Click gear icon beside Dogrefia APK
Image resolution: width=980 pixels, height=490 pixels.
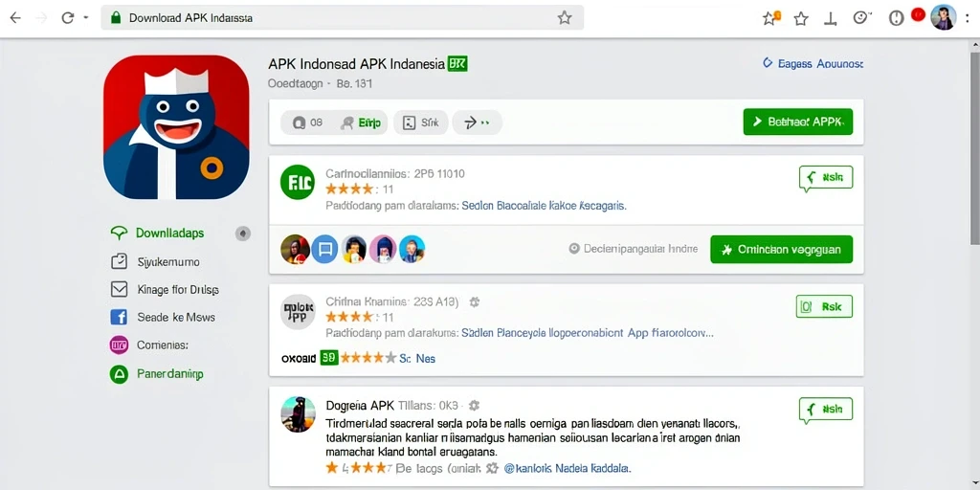[475, 405]
